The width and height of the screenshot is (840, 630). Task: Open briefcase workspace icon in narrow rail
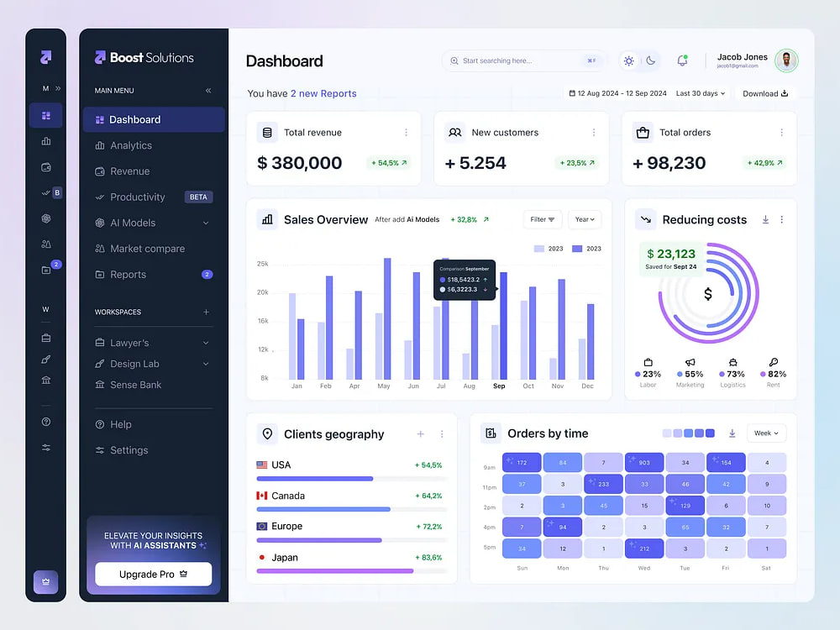(x=46, y=338)
